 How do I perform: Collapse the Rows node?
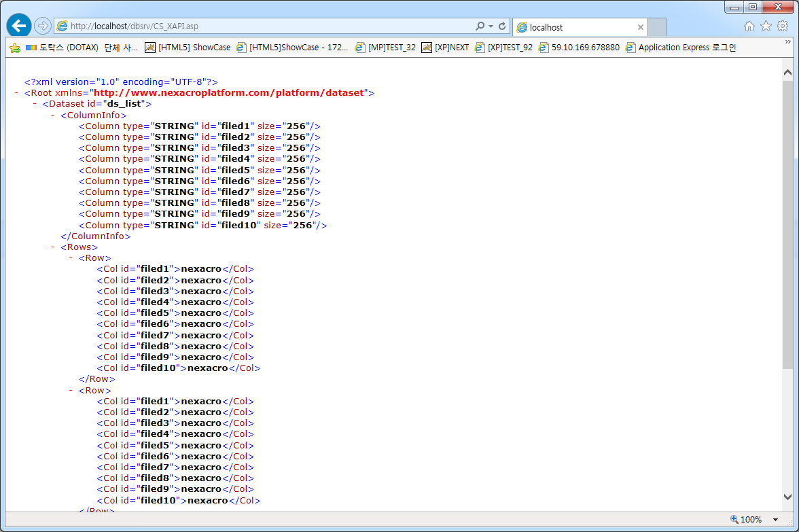coord(52,247)
